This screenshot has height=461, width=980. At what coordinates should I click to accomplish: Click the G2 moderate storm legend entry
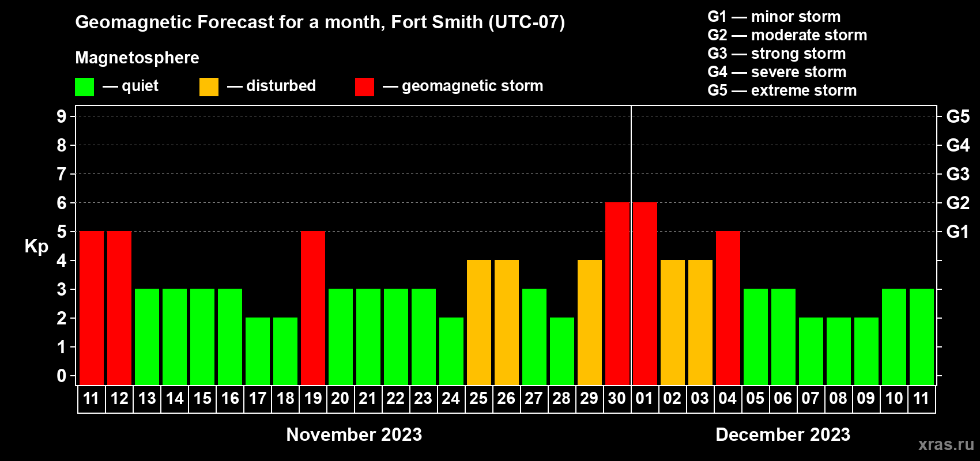point(787,35)
